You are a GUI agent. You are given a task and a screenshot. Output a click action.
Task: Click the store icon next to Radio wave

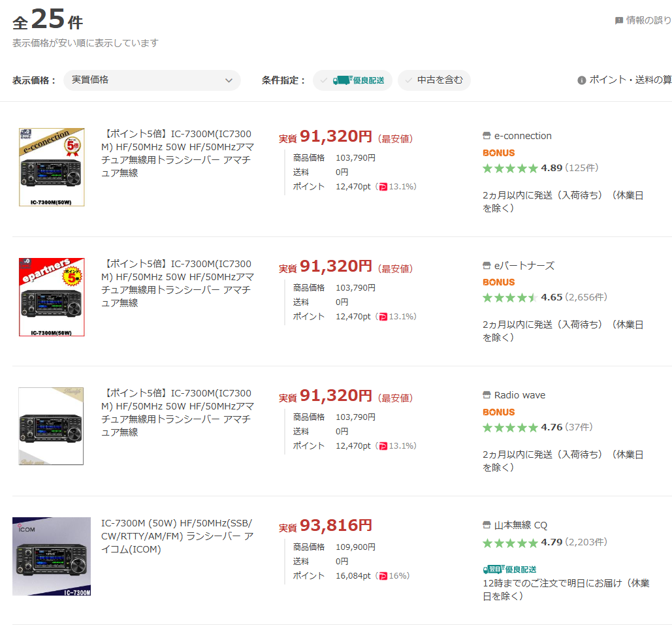click(x=487, y=395)
